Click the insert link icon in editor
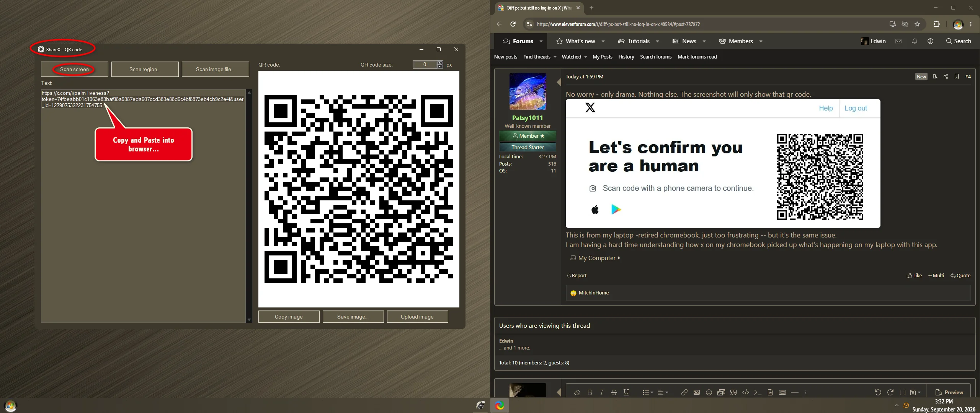This screenshot has height=413, width=980. coord(684,392)
